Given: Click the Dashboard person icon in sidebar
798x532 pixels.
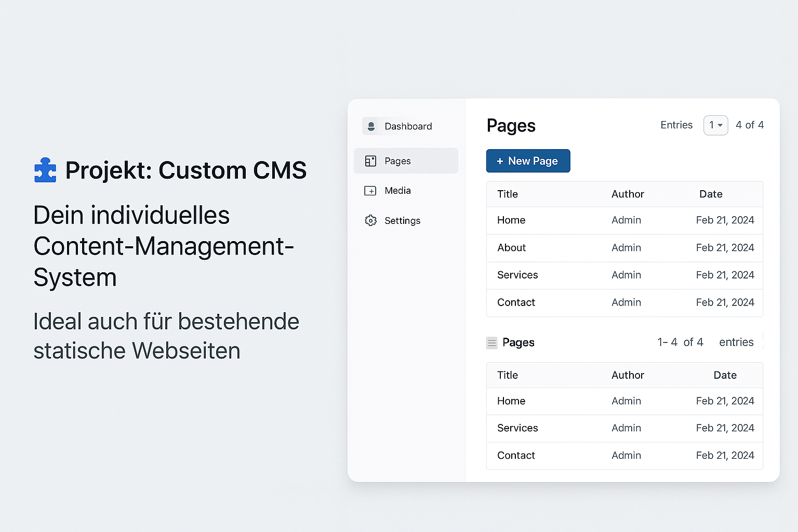Looking at the screenshot, I should [x=371, y=126].
